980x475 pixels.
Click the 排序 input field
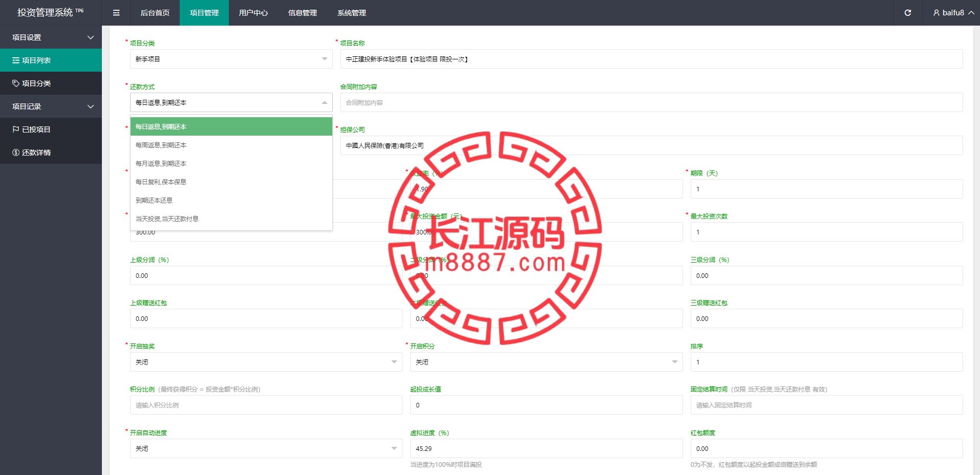point(826,362)
